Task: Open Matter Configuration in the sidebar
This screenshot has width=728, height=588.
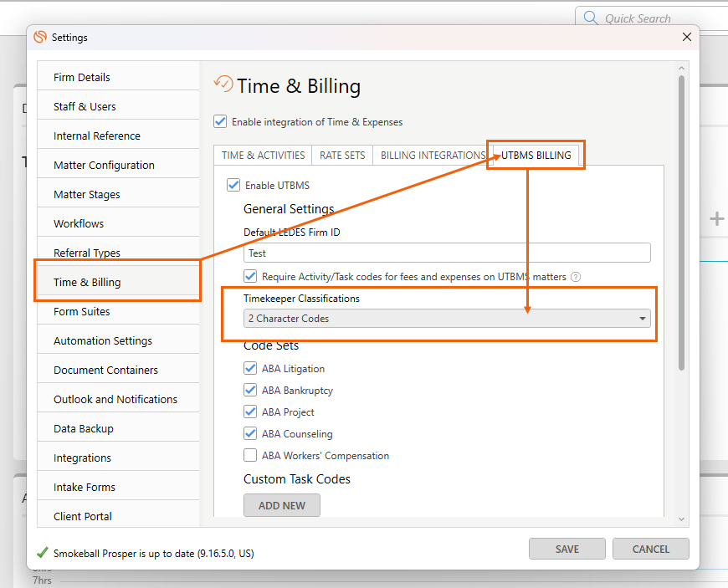Action: point(104,166)
